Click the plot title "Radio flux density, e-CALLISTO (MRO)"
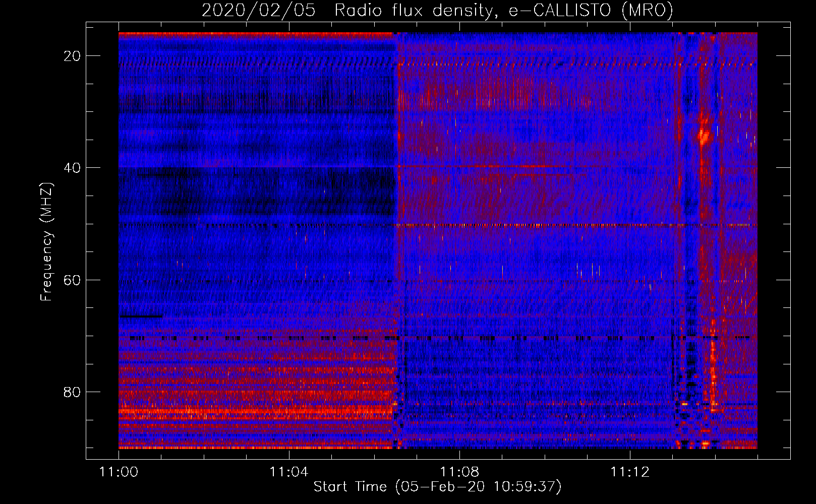Viewport: 816px width, 504px height. (503, 10)
